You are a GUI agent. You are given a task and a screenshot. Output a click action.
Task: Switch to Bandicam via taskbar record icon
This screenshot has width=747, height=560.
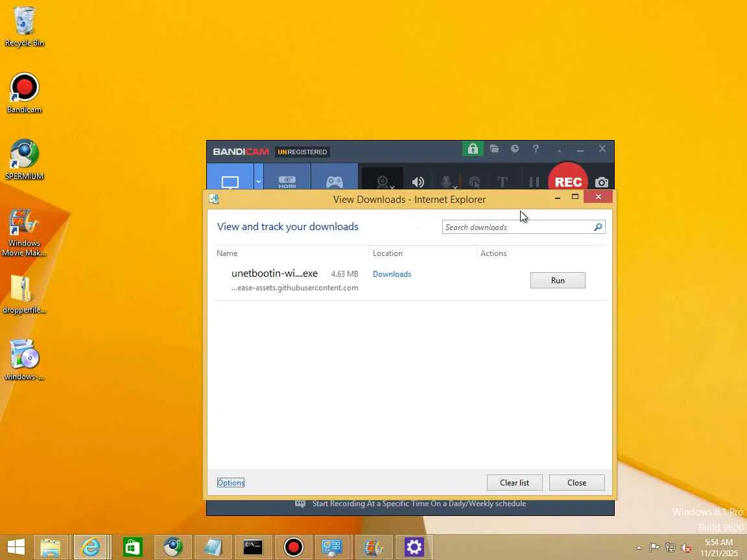(x=294, y=547)
